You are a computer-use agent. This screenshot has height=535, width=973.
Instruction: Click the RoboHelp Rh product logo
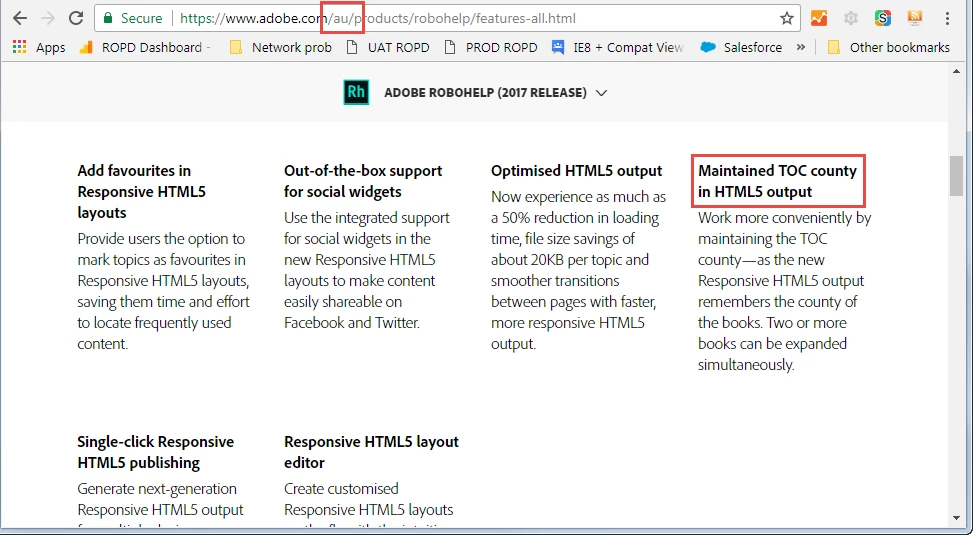356,92
